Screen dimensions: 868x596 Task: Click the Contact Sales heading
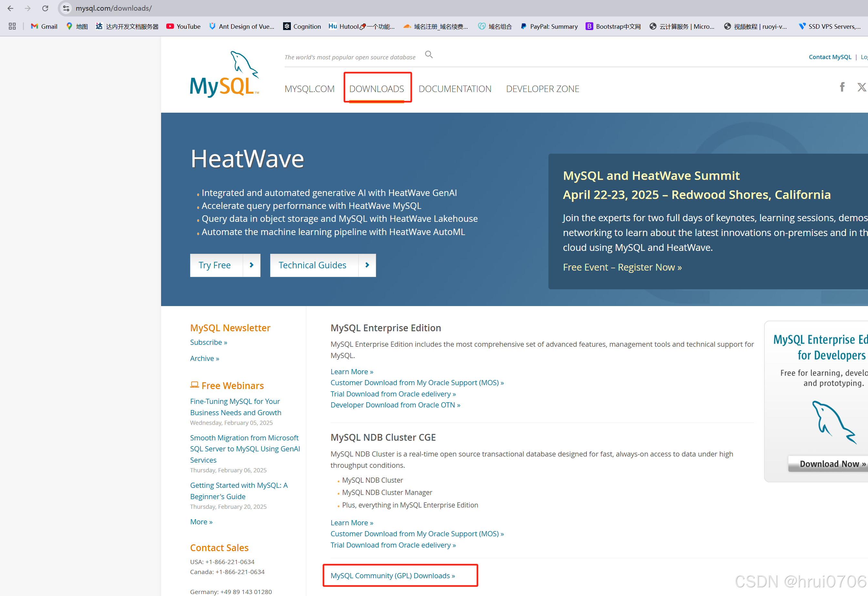pyautogui.click(x=219, y=548)
